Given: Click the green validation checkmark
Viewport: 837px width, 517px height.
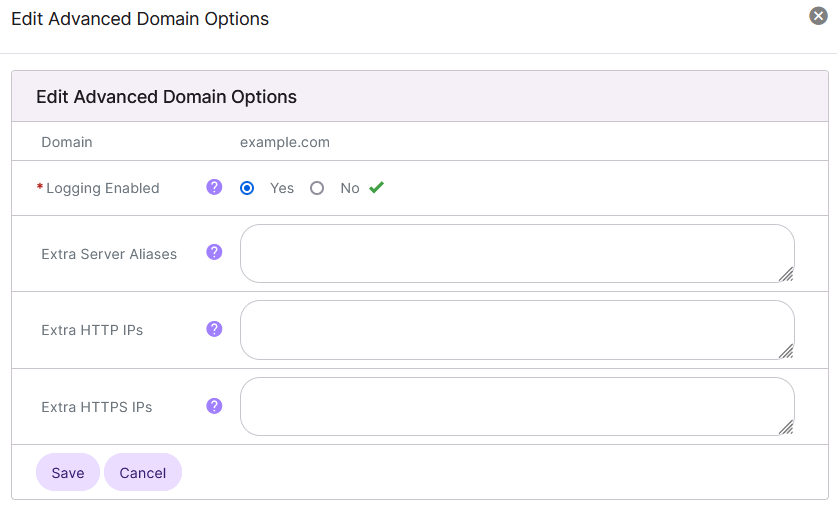Looking at the screenshot, I should pyautogui.click(x=376, y=187).
